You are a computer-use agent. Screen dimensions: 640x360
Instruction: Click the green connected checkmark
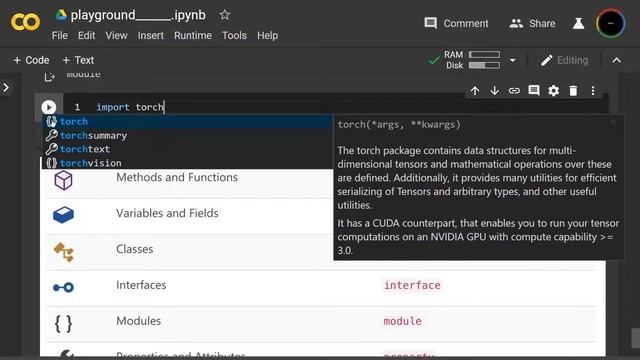pyautogui.click(x=434, y=60)
